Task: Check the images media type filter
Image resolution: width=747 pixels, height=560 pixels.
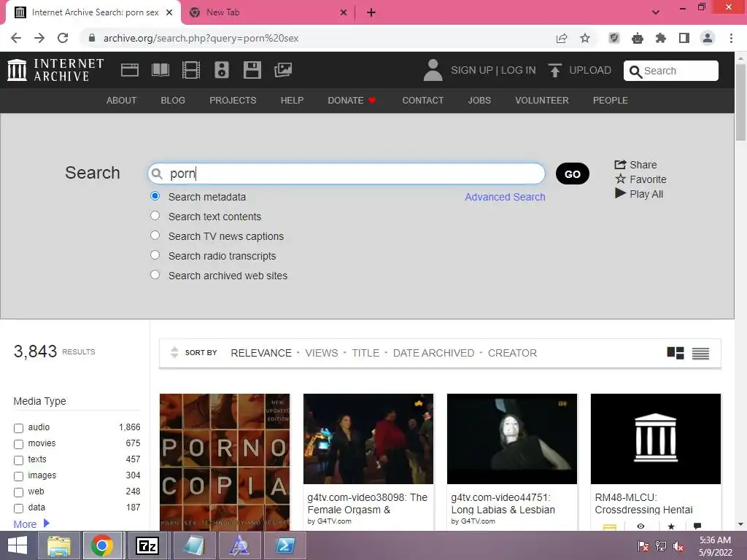Action: [18, 476]
